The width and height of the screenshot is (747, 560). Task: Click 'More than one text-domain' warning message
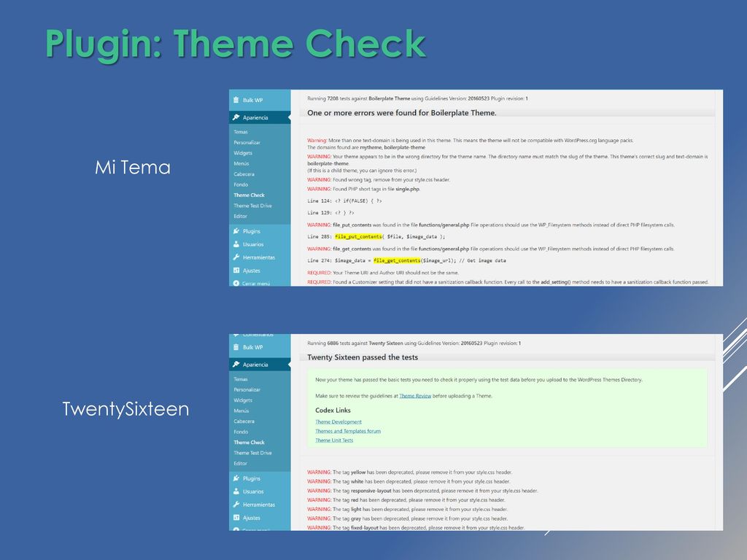click(471, 144)
